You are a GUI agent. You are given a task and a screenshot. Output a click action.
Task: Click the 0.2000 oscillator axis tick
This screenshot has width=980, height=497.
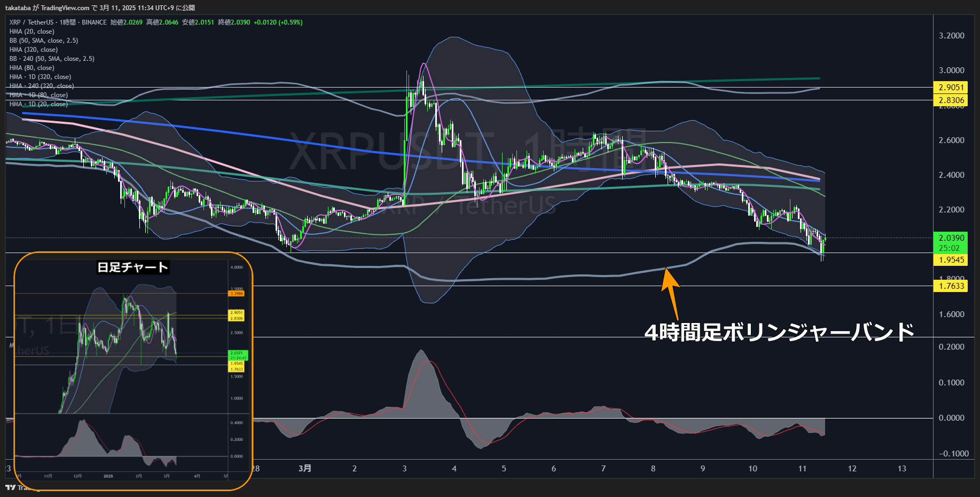coord(952,347)
